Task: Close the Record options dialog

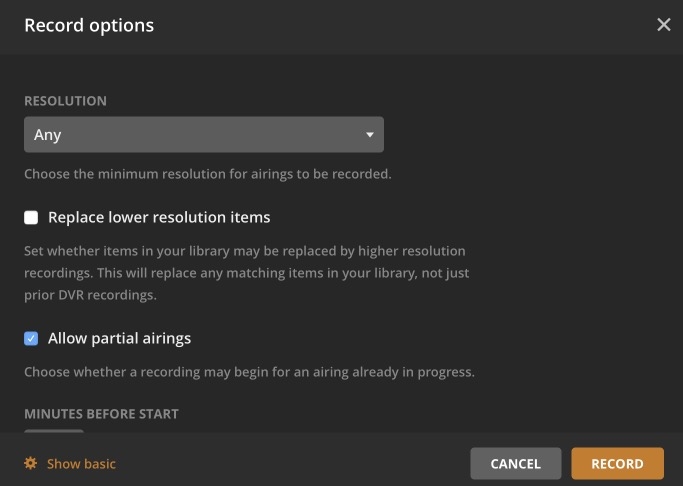Action: [x=663, y=25]
